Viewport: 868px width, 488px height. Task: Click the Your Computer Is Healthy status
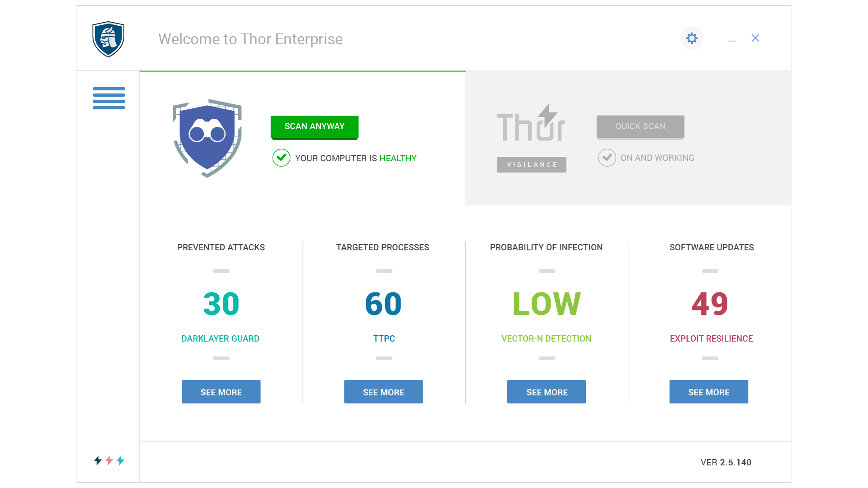click(356, 158)
